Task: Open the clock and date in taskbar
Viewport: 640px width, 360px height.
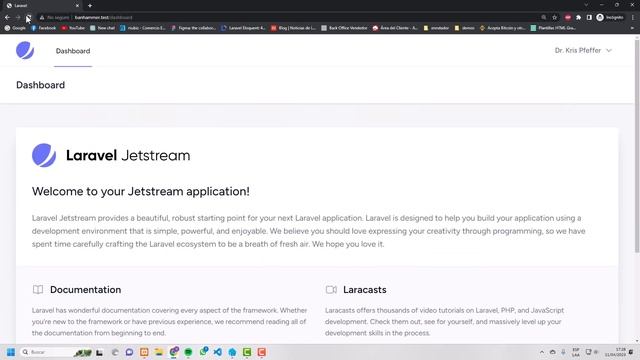Action: [615, 352]
